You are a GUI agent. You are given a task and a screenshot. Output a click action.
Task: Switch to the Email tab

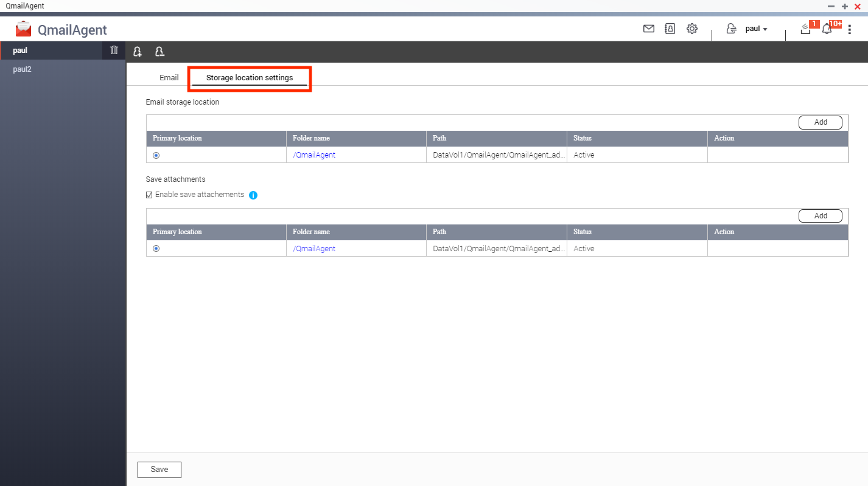[169, 78]
